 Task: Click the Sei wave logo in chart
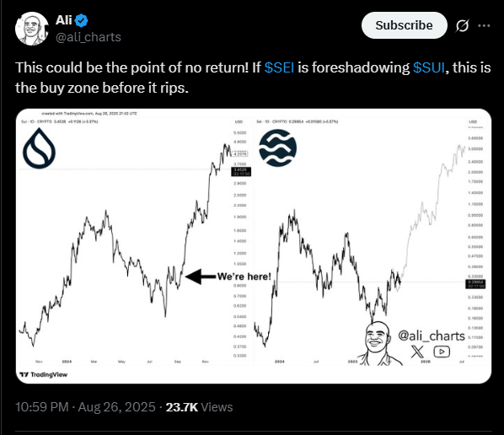(278, 148)
